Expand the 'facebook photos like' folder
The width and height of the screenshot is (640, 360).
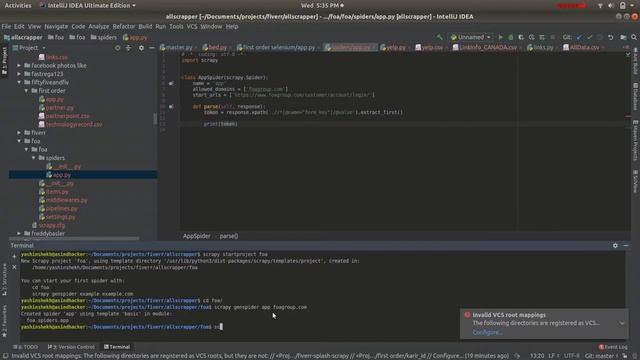(19, 65)
